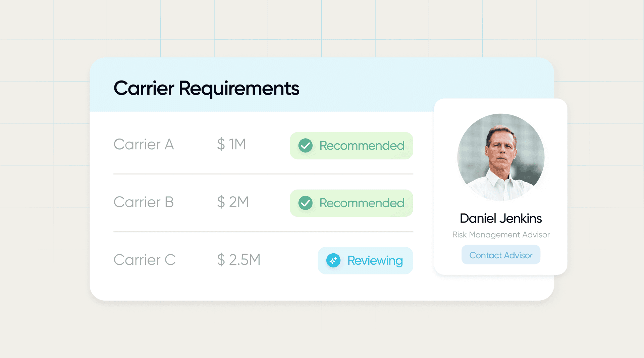Click Daniel Jenkins's name on the advisor card
This screenshot has height=358, width=644.
coord(500,218)
